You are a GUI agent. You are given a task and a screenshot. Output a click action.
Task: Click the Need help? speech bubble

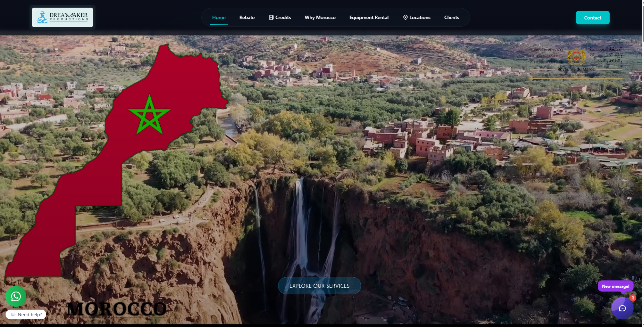(x=26, y=314)
